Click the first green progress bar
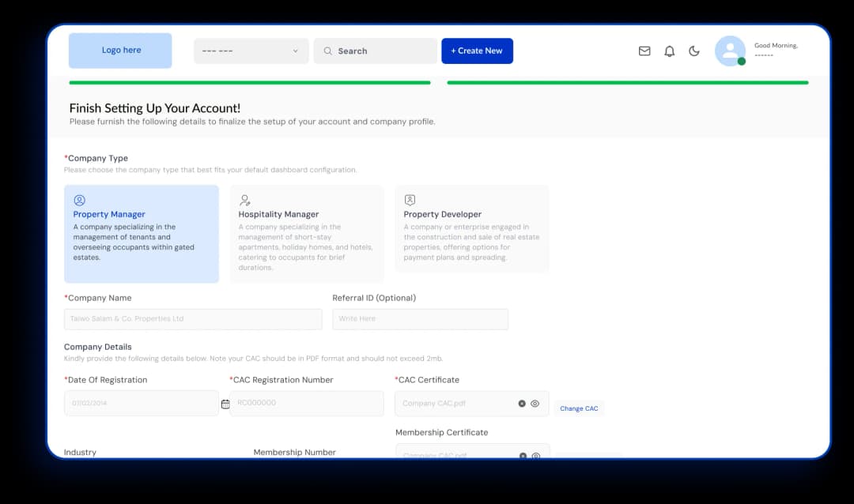Screen dimensions: 854x504 [250, 82]
